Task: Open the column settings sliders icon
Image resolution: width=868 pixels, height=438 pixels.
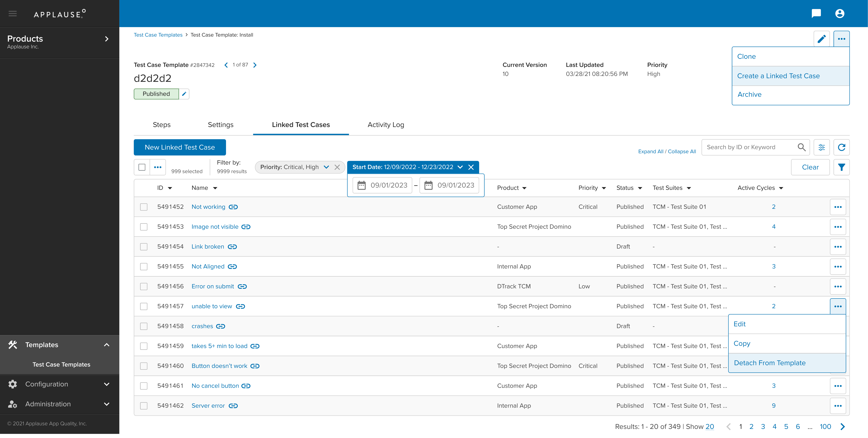Action: tap(821, 147)
